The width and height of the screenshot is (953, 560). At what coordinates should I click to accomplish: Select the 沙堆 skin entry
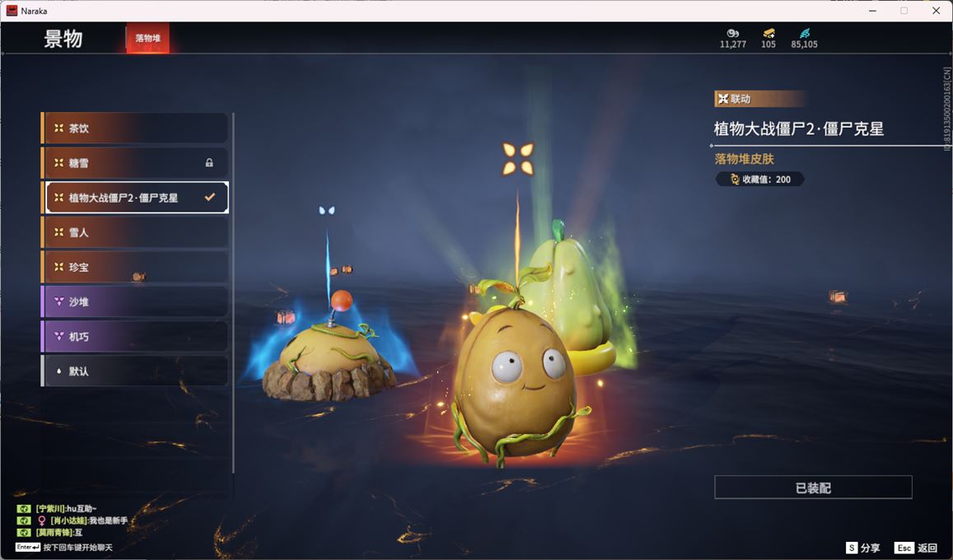coord(135,301)
